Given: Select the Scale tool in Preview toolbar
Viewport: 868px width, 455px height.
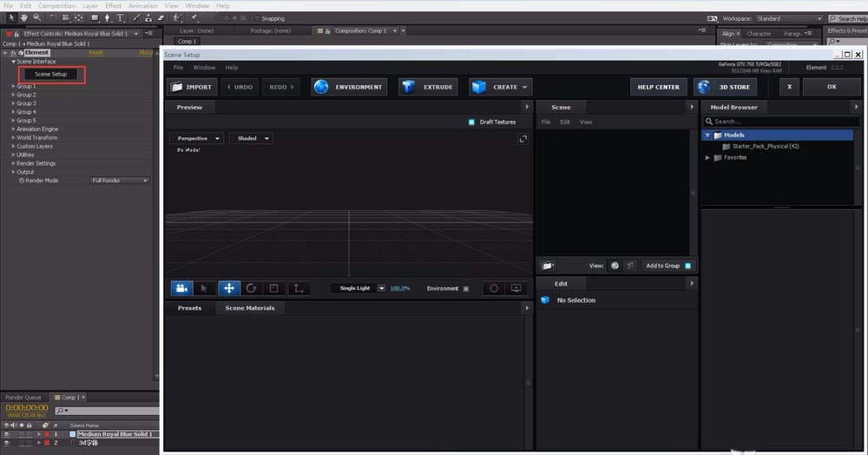Looking at the screenshot, I should pyautogui.click(x=273, y=287).
